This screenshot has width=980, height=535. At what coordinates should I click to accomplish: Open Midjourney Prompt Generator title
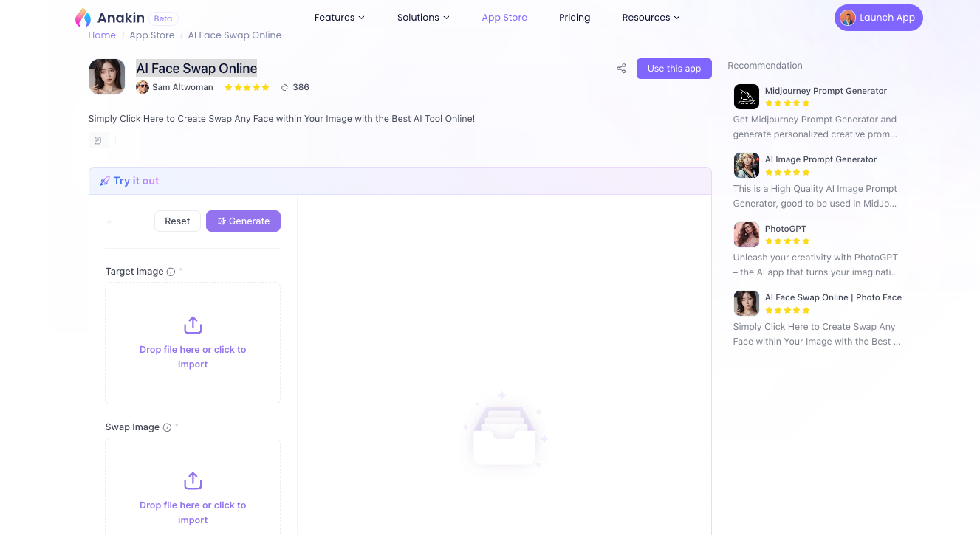pos(826,91)
